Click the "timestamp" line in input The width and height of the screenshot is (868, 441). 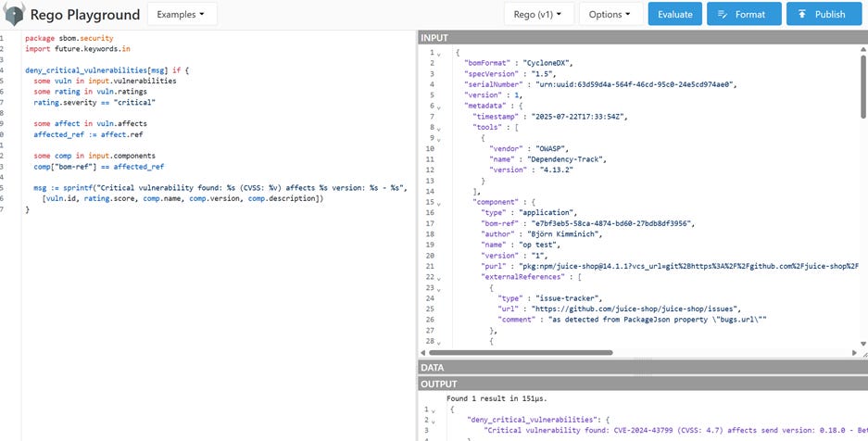[x=550, y=117]
